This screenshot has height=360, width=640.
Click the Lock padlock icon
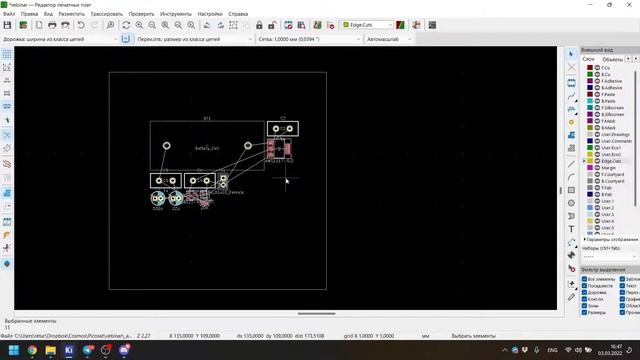259,25
